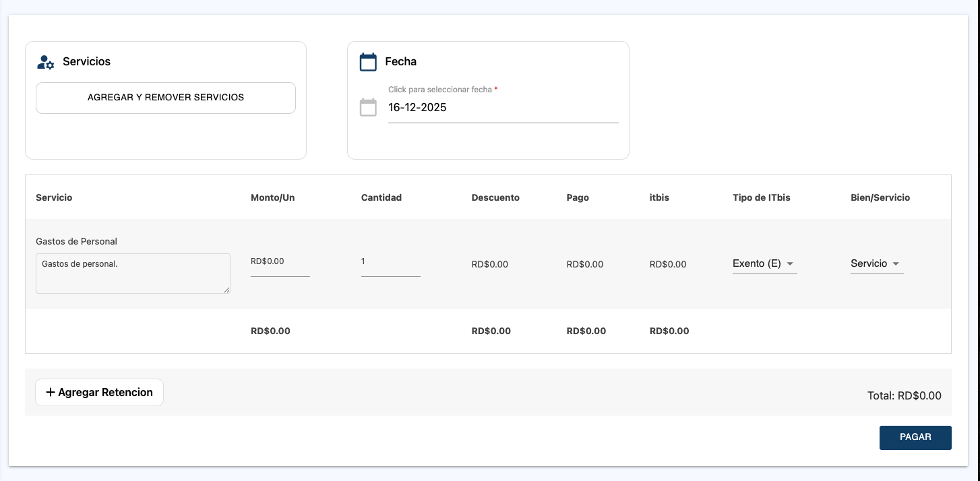Open the Bien/Servicio dropdown showing Servicio
This screenshot has height=481, width=980.
[x=876, y=264]
